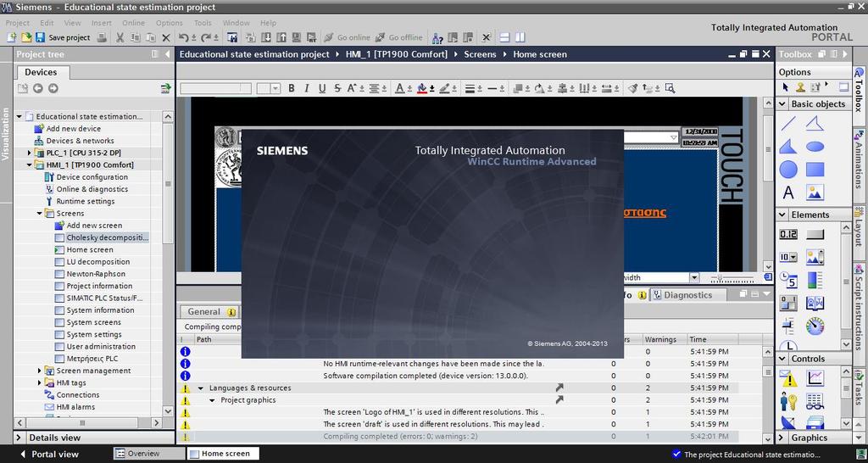Cut selection with the scissors icon
This screenshot has height=463, width=868.
(120, 37)
